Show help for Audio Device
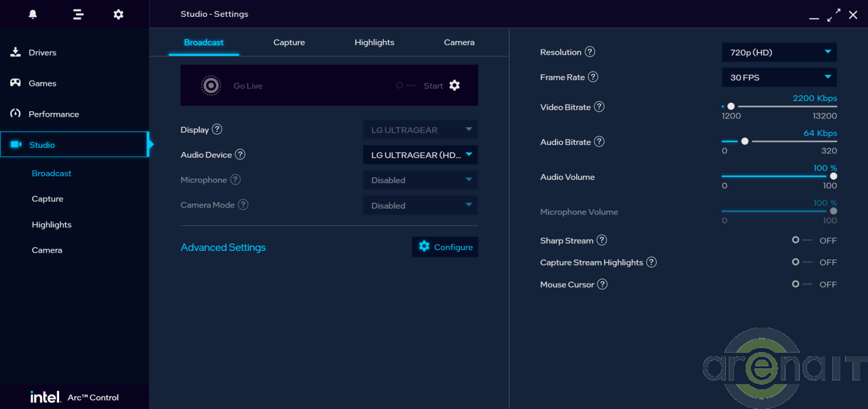 click(240, 155)
